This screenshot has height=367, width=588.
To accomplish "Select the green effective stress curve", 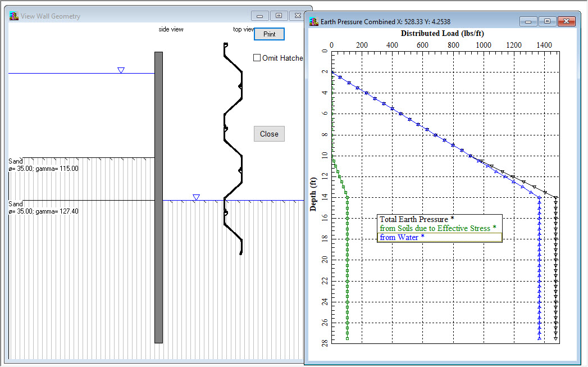I will [347, 281].
